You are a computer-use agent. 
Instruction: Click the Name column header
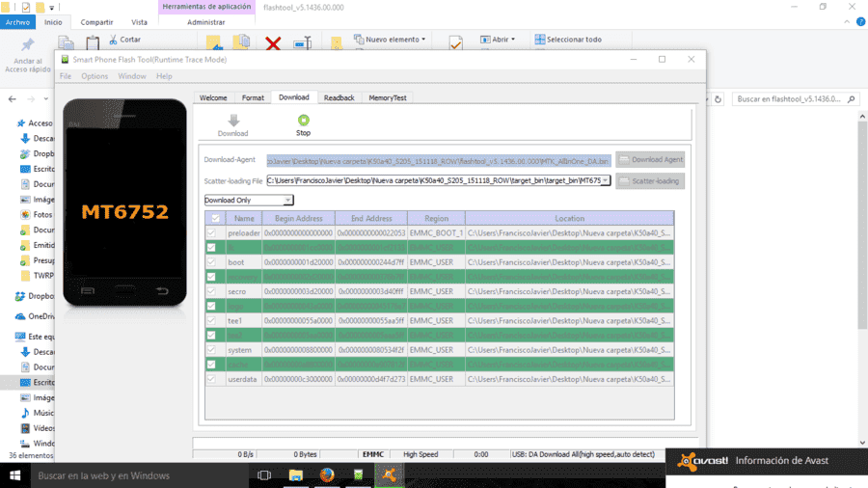[x=244, y=219]
